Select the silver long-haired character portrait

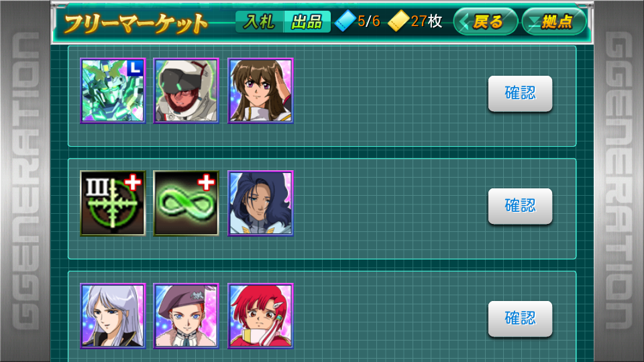click(113, 316)
